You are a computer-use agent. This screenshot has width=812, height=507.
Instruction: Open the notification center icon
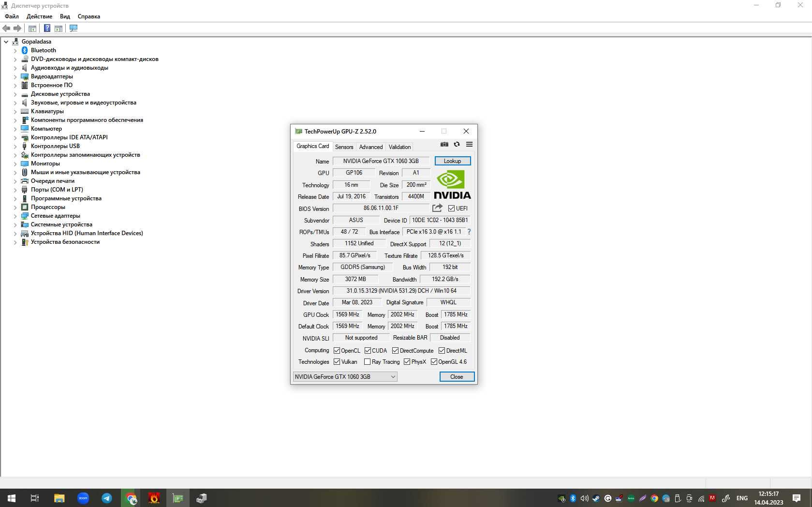(796, 498)
